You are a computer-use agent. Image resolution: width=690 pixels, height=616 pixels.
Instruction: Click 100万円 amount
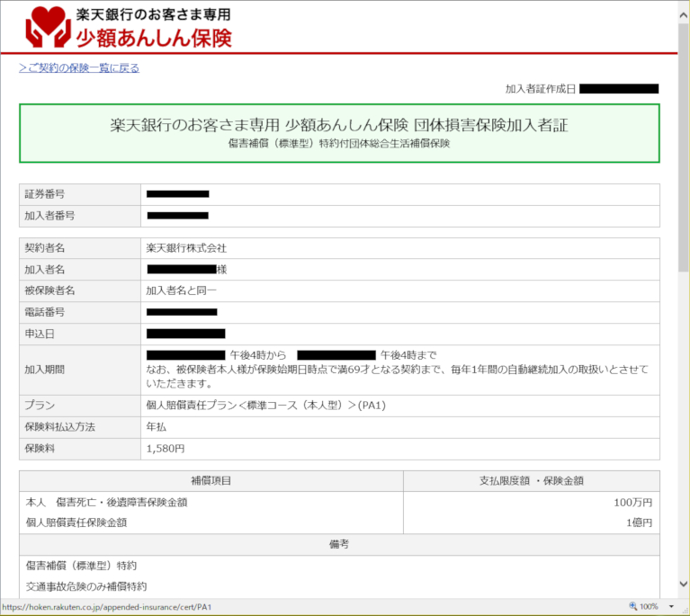click(x=633, y=503)
